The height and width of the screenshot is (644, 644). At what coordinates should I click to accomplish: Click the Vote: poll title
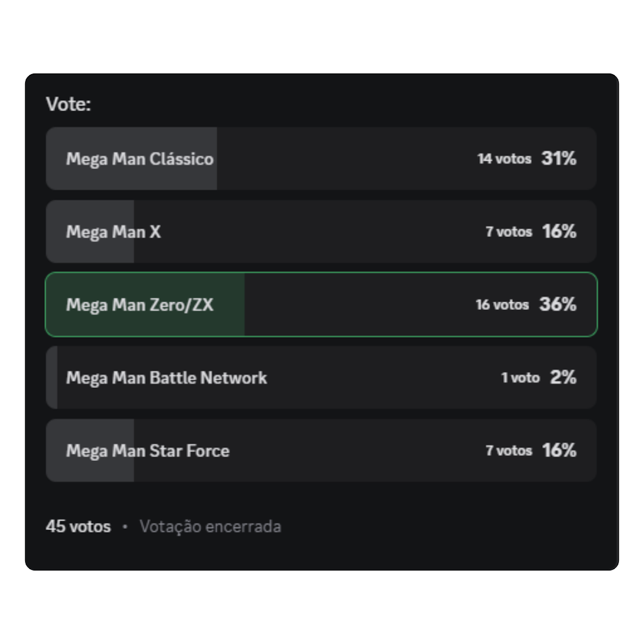(68, 104)
